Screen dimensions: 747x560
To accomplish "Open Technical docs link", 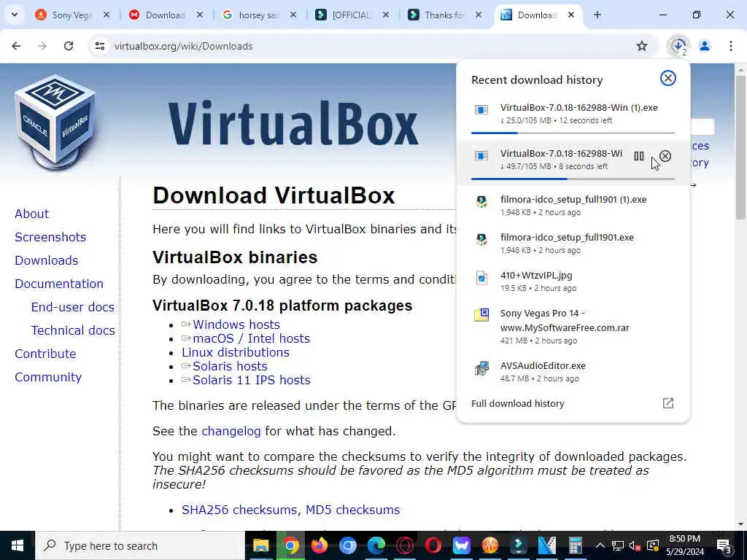I will click(73, 330).
